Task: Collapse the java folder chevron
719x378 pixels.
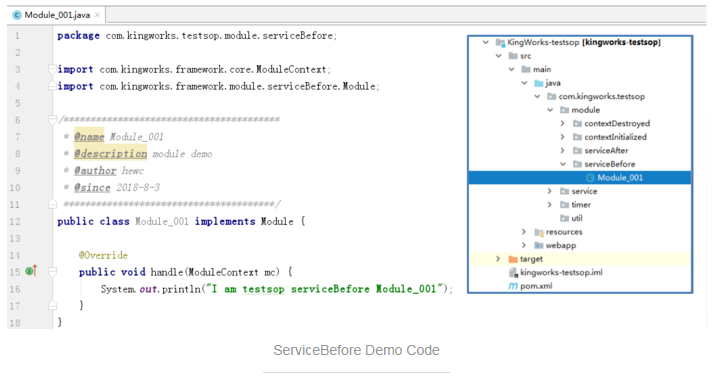Action: pos(524,83)
